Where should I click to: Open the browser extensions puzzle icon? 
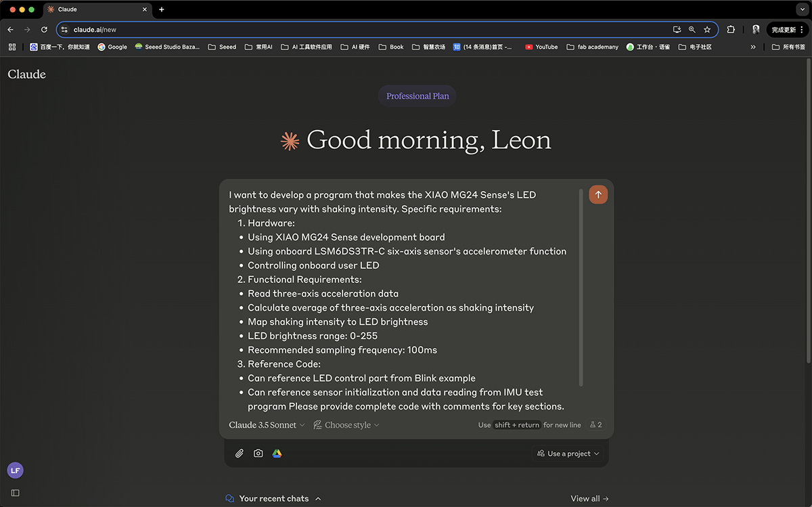coord(731,30)
